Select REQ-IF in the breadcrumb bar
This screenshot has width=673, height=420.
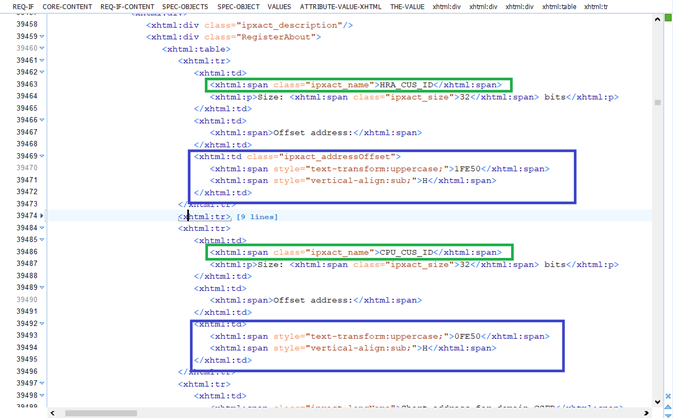(16, 6)
